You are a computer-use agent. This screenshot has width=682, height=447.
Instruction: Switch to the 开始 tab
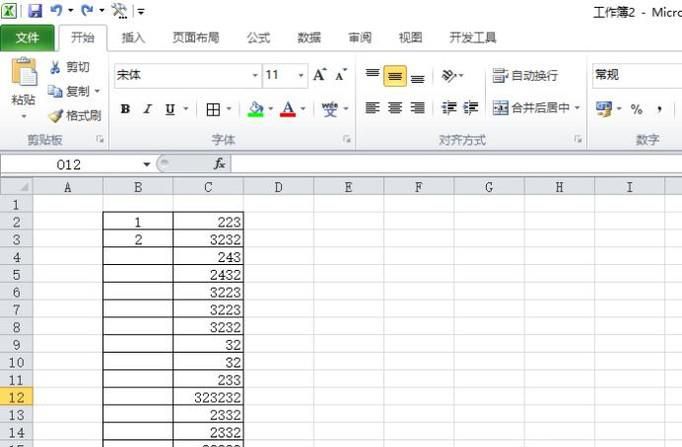coord(83,38)
